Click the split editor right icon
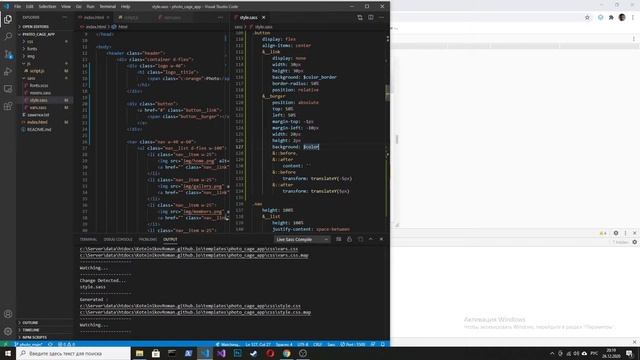This screenshot has width=640, height=360. 371,18
